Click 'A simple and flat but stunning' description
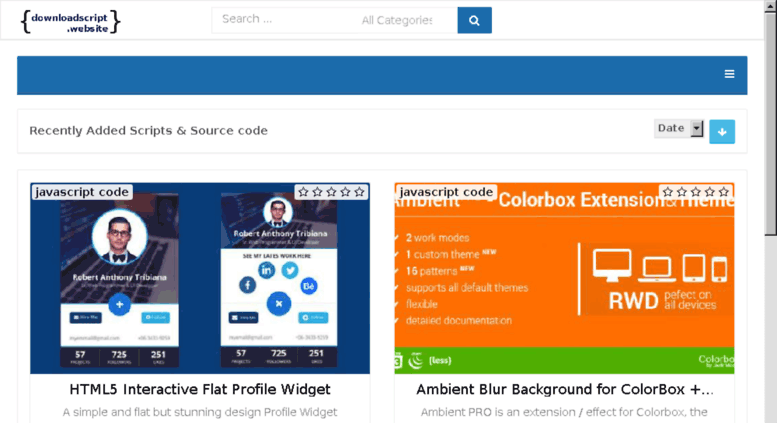The width and height of the screenshot is (777, 423). click(200, 412)
